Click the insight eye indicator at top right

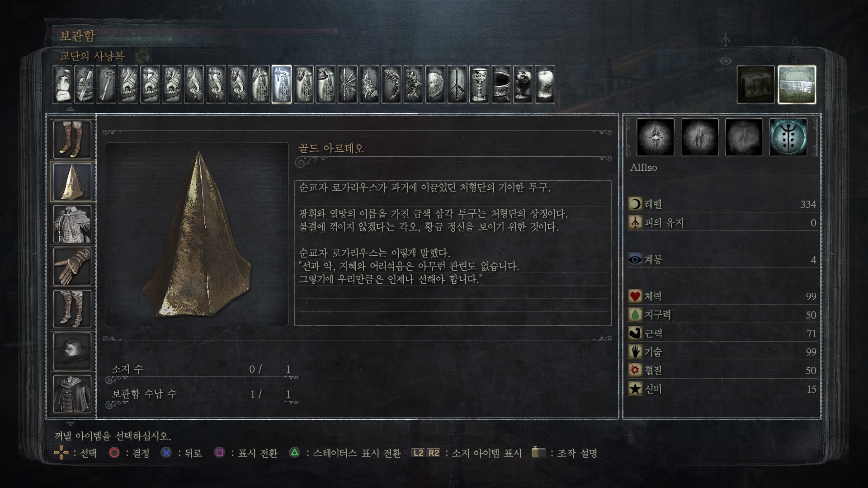pos(726,61)
